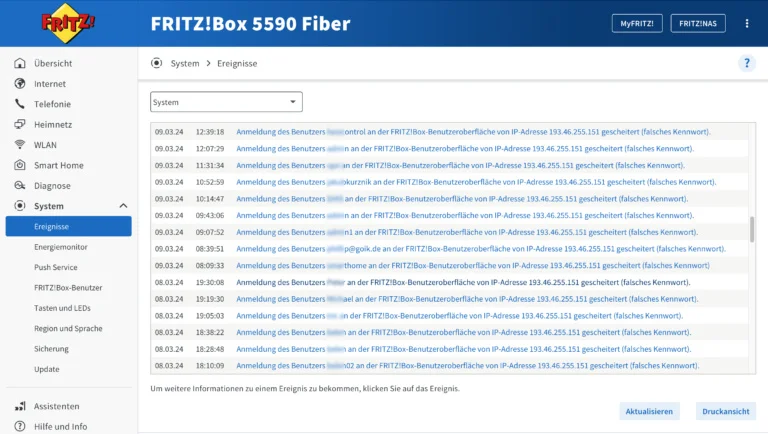Image resolution: width=768 pixels, height=434 pixels.
Task: Select the FRITZ!Box-Benutzer submenu item
Action: [68, 288]
